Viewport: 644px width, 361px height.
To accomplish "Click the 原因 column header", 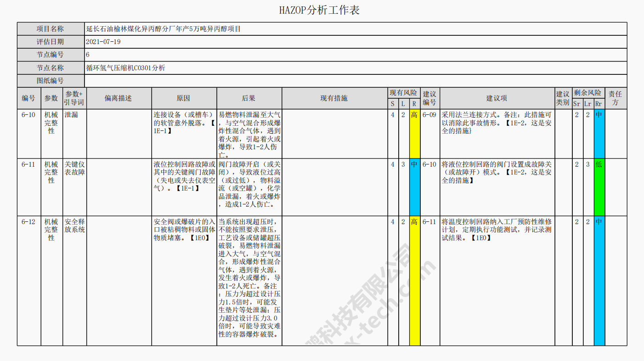I will pos(184,98).
